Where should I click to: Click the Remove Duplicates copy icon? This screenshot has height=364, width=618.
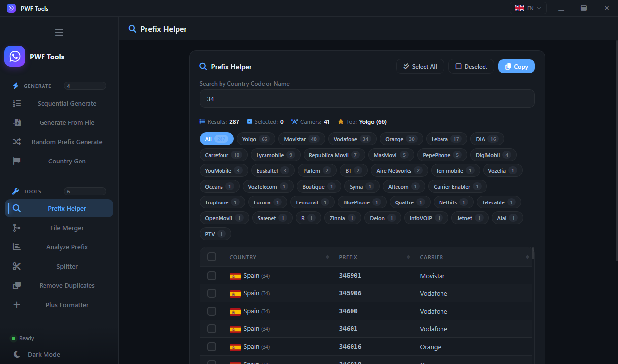(17, 285)
